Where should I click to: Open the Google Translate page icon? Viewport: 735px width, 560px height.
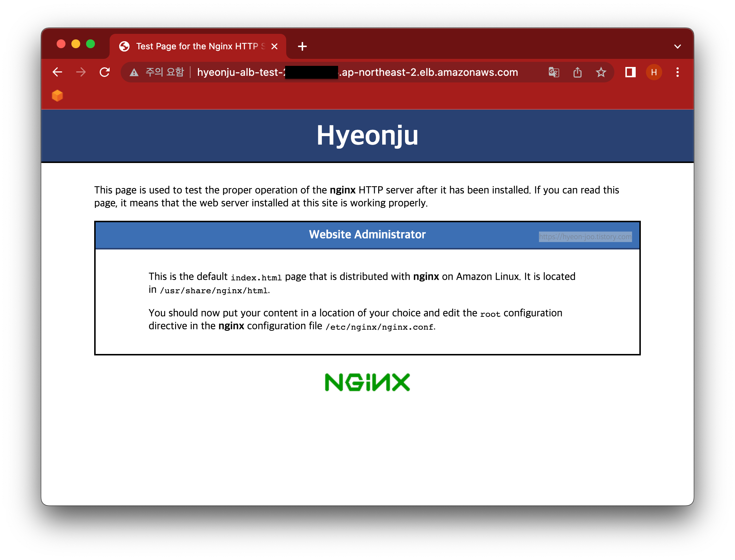point(554,72)
